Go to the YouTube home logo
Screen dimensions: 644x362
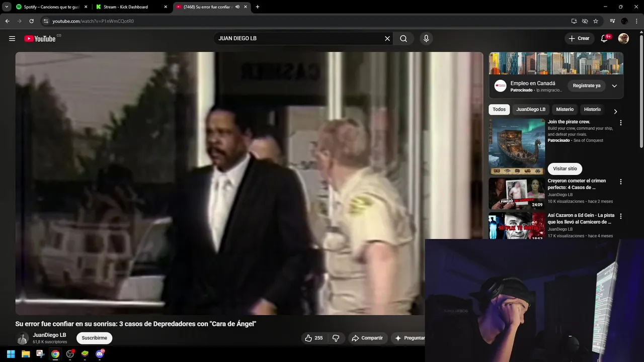[x=40, y=39]
